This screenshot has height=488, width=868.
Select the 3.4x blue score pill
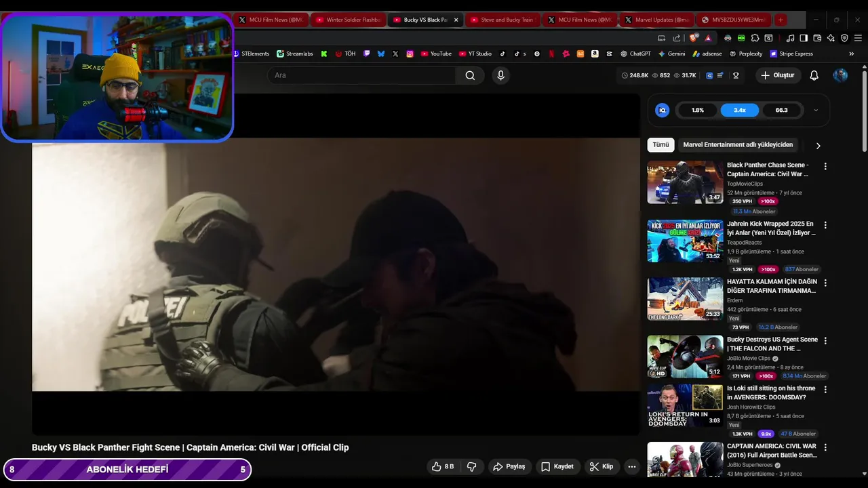(x=740, y=110)
